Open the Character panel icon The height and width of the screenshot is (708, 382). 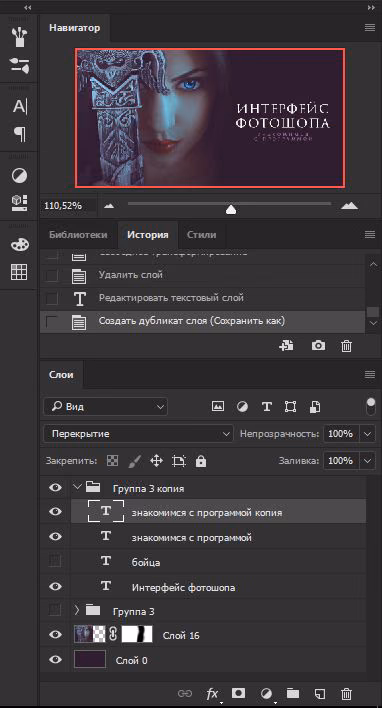pyautogui.click(x=19, y=107)
